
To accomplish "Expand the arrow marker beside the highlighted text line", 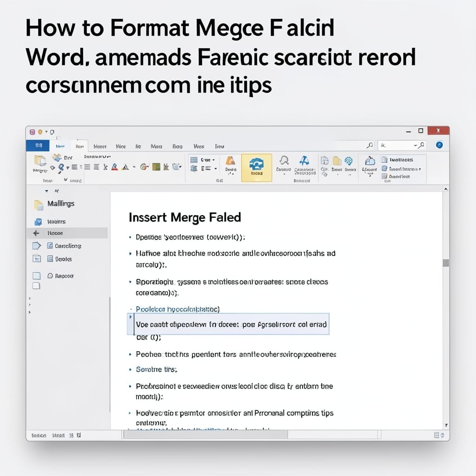I will (131, 317).
